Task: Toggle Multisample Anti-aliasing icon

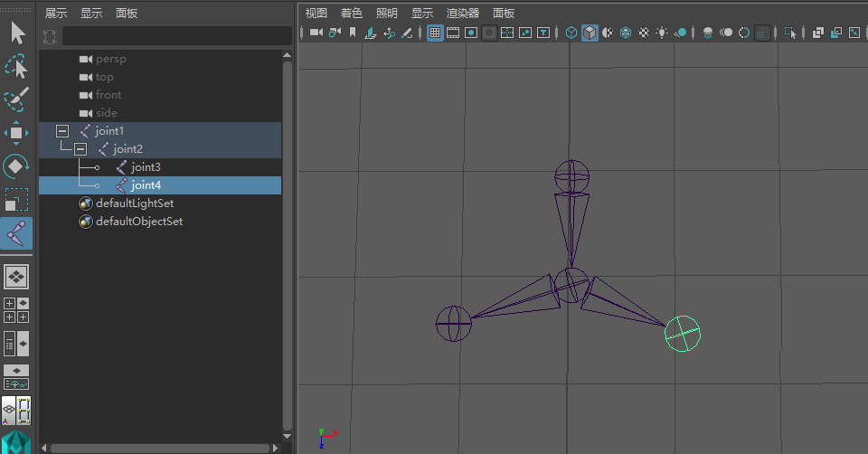Action: click(744, 33)
